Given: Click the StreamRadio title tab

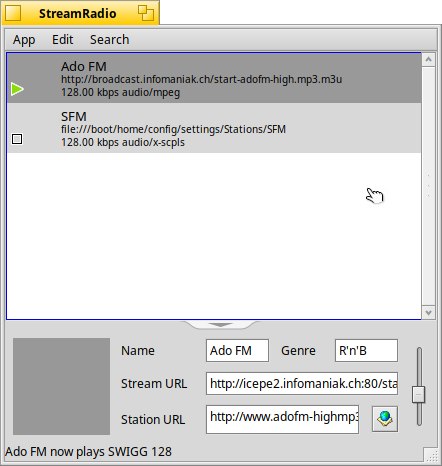Looking at the screenshot, I should pos(81,13).
